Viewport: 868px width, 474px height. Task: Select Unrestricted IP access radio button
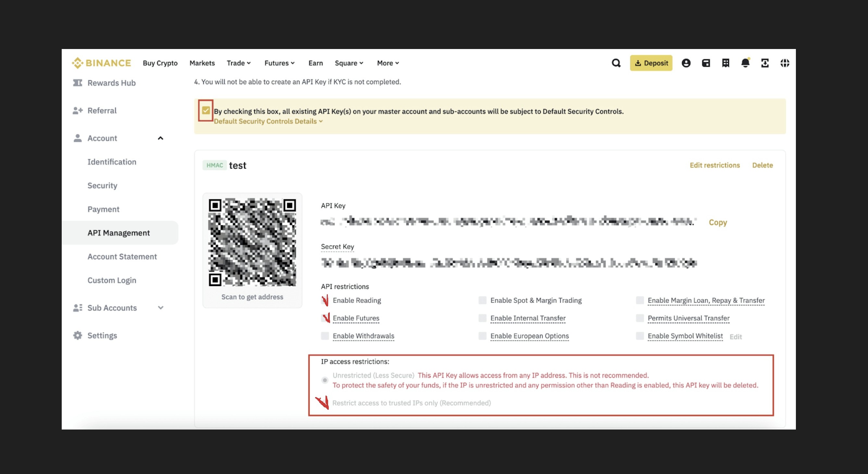[x=325, y=380]
